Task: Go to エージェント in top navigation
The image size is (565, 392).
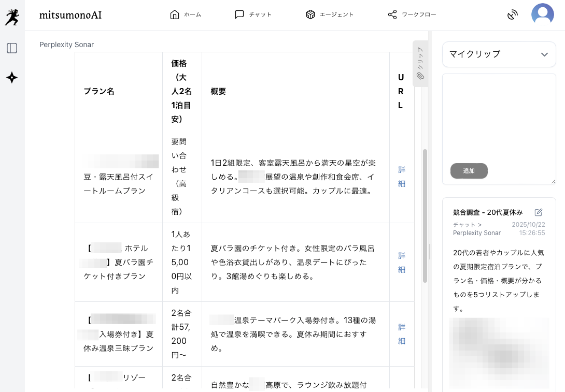Action: [x=330, y=14]
